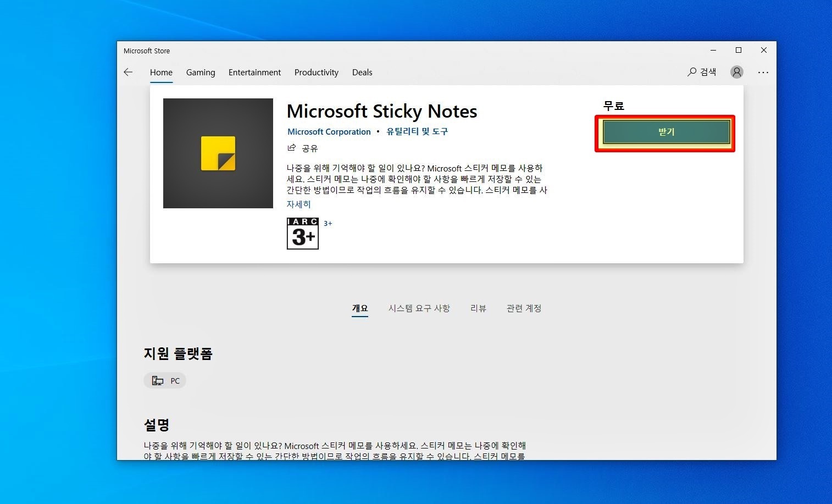Click the Sticky Notes app icon image

pos(218,153)
